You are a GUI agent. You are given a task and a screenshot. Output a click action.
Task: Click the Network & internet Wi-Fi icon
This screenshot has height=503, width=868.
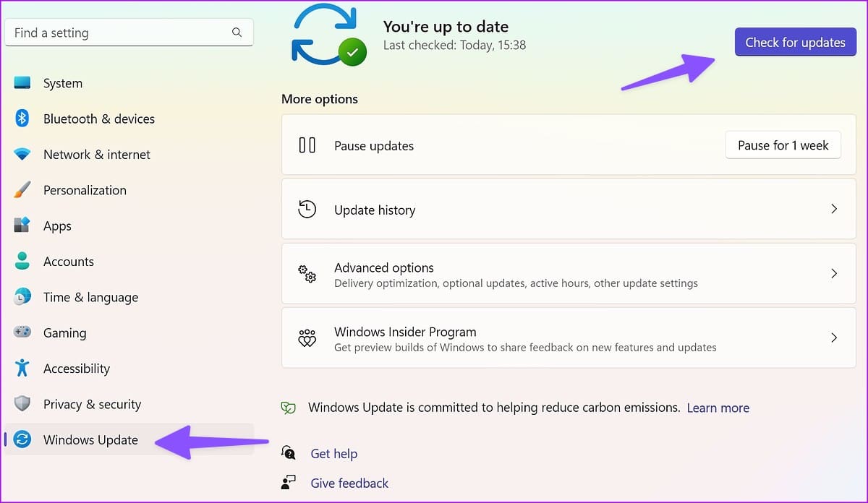22,154
